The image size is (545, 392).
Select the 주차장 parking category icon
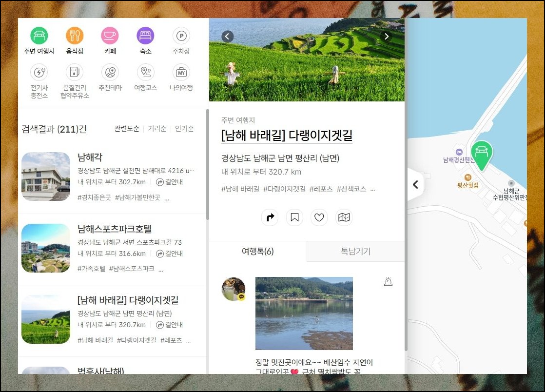click(181, 36)
